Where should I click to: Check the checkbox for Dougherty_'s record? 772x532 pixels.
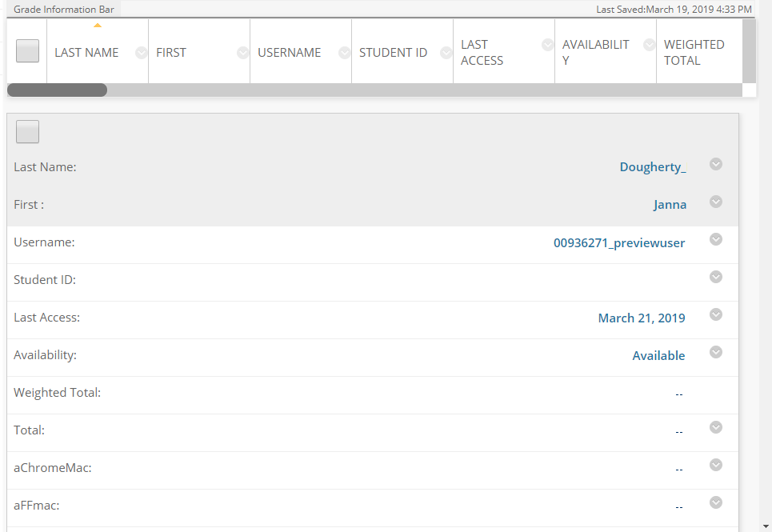tap(27, 131)
